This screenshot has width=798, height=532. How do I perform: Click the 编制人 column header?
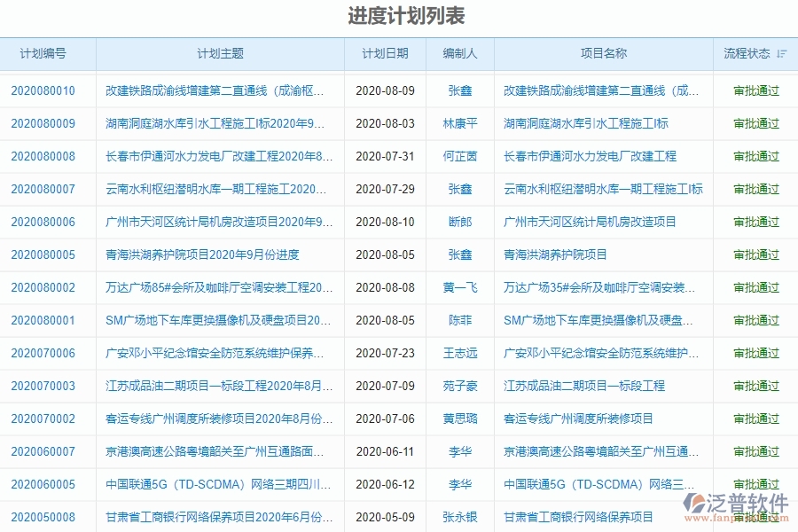pos(459,53)
